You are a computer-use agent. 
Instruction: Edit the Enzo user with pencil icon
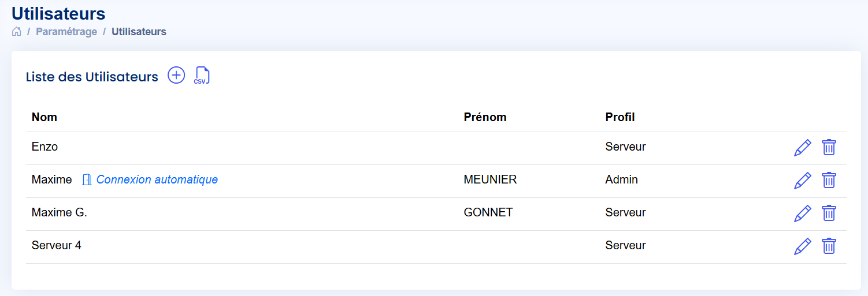pos(802,148)
